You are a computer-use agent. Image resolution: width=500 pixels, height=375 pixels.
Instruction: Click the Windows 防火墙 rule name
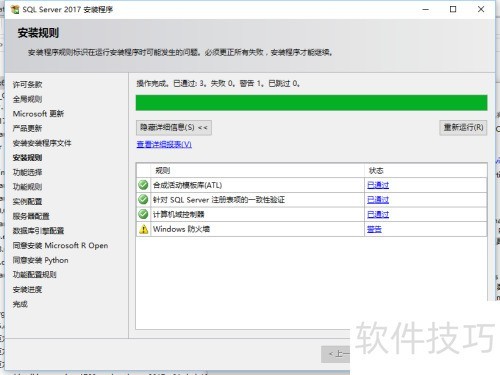[181, 229]
